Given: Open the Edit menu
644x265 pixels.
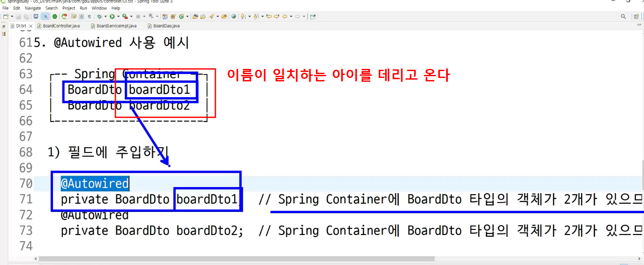Looking at the screenshot, I should tap(17, 8).
